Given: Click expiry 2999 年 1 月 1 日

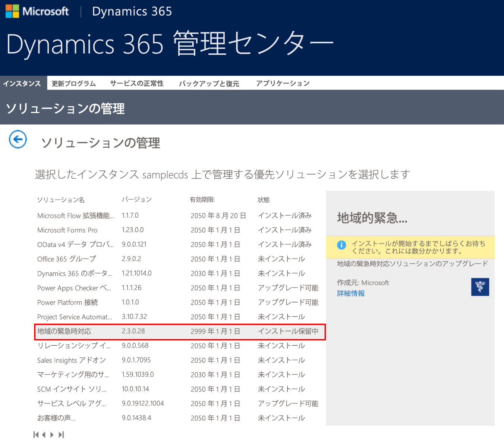Looking at the screenshot, I should tap(215, 331).
